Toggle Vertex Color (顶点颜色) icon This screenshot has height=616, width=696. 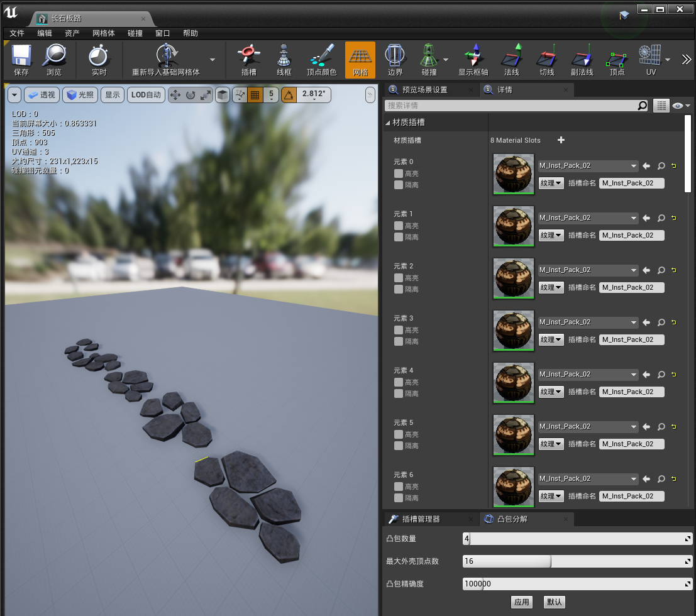321,60
